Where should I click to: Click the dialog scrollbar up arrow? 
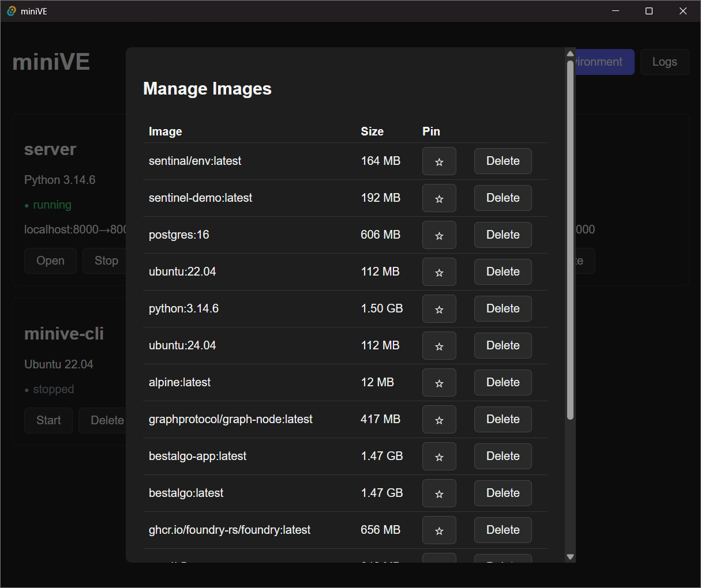click(x=570, y=54)
